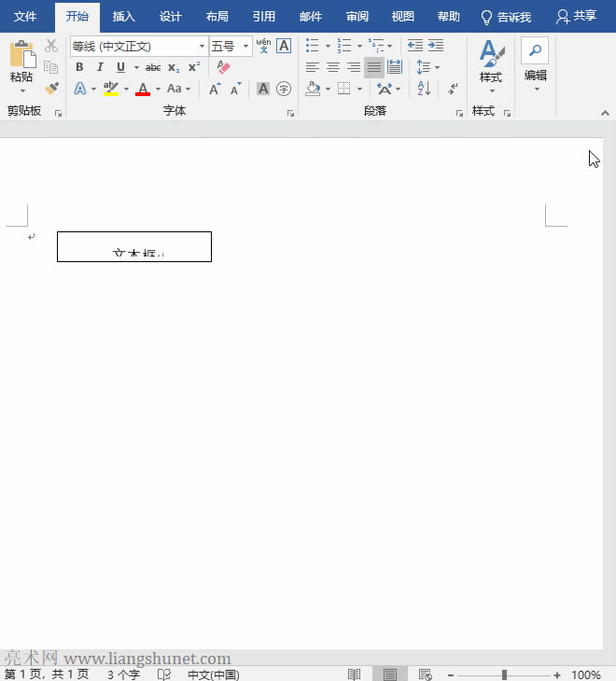The image size is (616, 681).
Task: Click the Increase Indent icon
Action: click(x=436, y=46)
